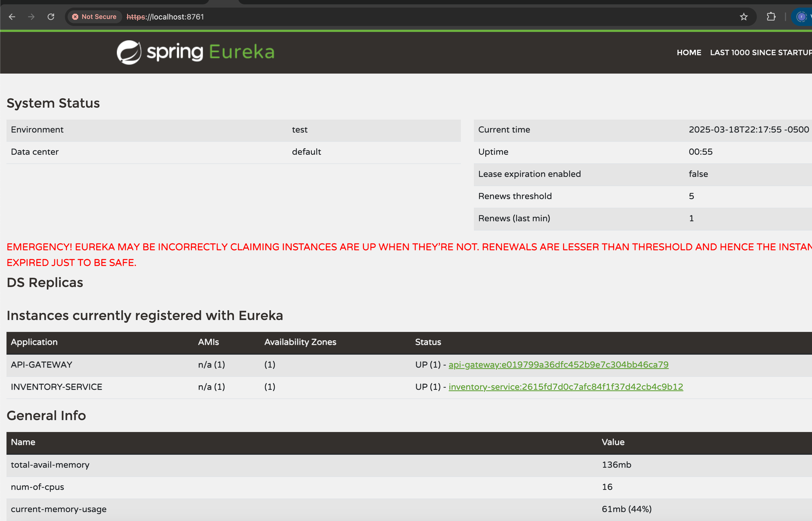Screen dimensions: 812x521
Task: Select the total-avail-memory row name
Action: pos(50,465)
